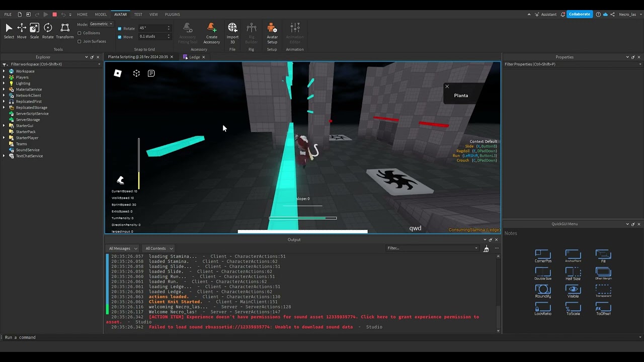Open the notifications bell
This screenshot has height=362, width=644.
coord(563,15)
